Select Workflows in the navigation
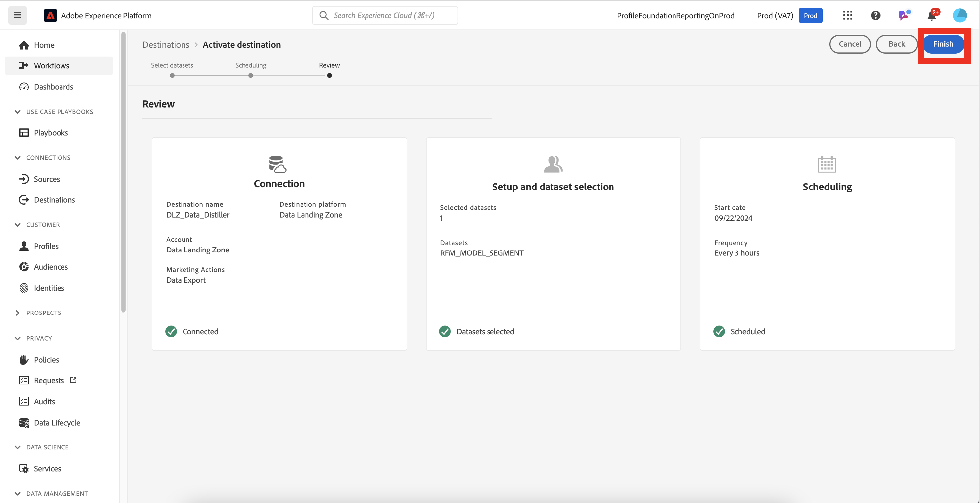Image resolution: width=980 pixels, height=503 pixels. click(x=52, y=66)
